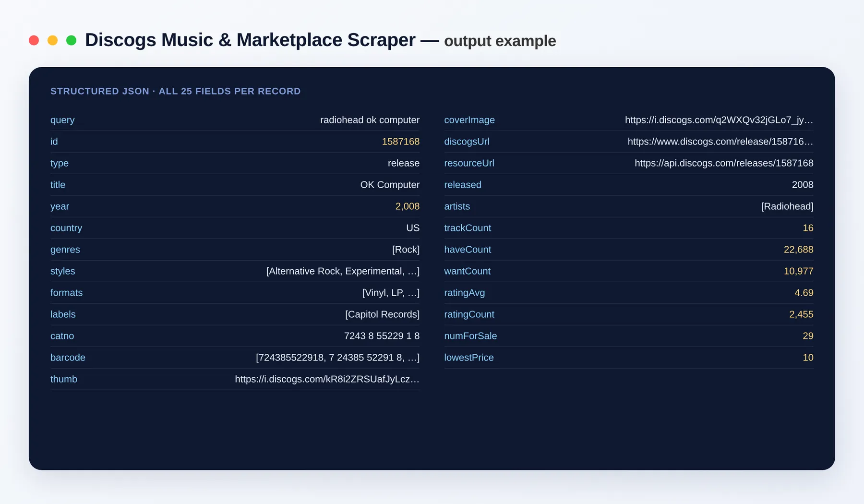Click the 'numForSale' field label
The image size is (864, 504).
tap(470, 336)
